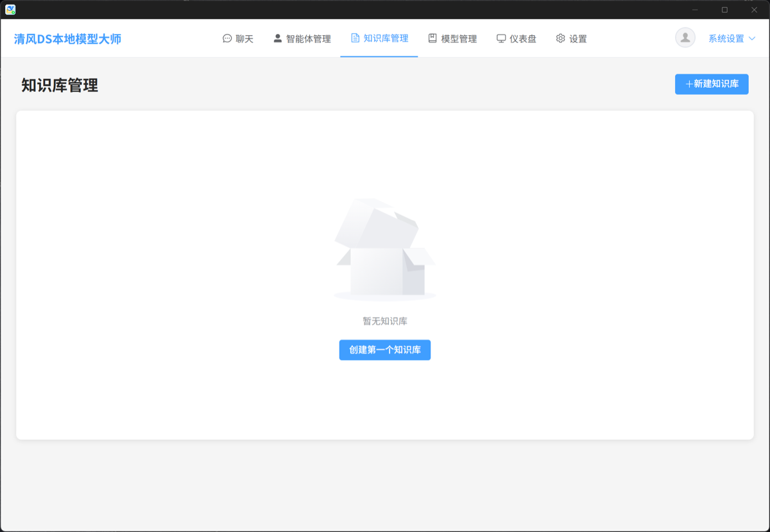Click the user avatar icon
Viewport: 770px width, 532px height.
click(685, 38)
